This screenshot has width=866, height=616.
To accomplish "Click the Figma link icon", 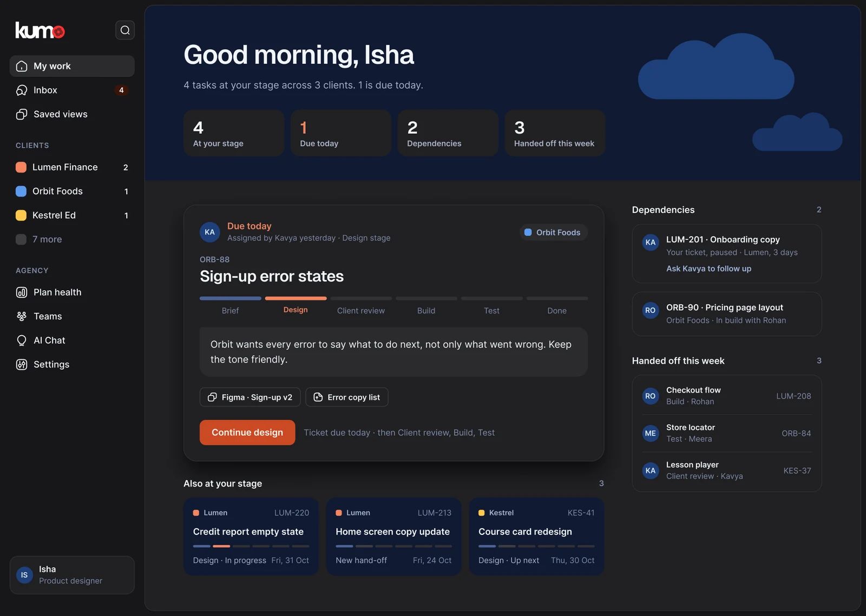I will point(212,397).
